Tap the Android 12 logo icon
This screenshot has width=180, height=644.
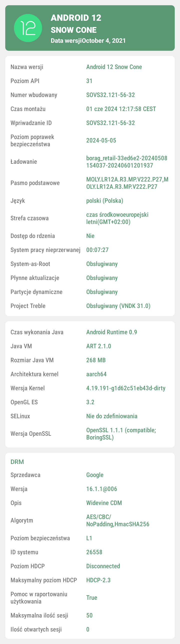pyautogui.click(x=28, y=28)
